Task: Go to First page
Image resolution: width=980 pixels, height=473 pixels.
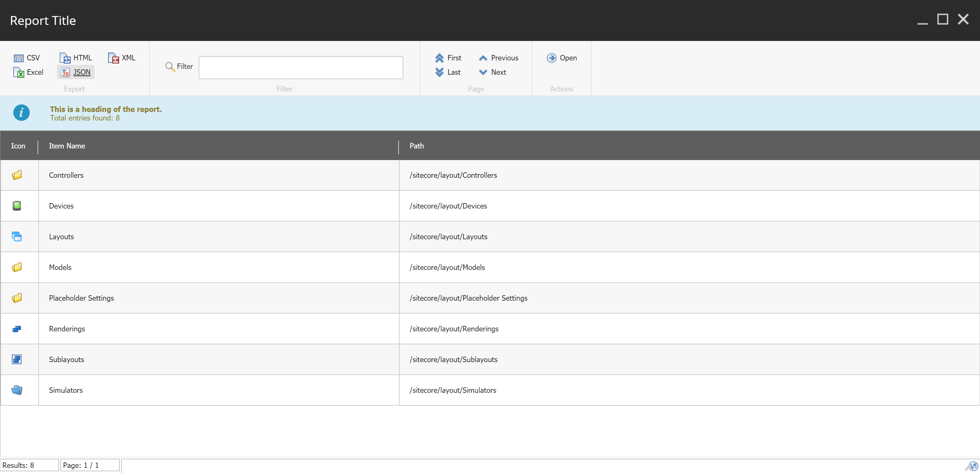Action: (448, 58)
